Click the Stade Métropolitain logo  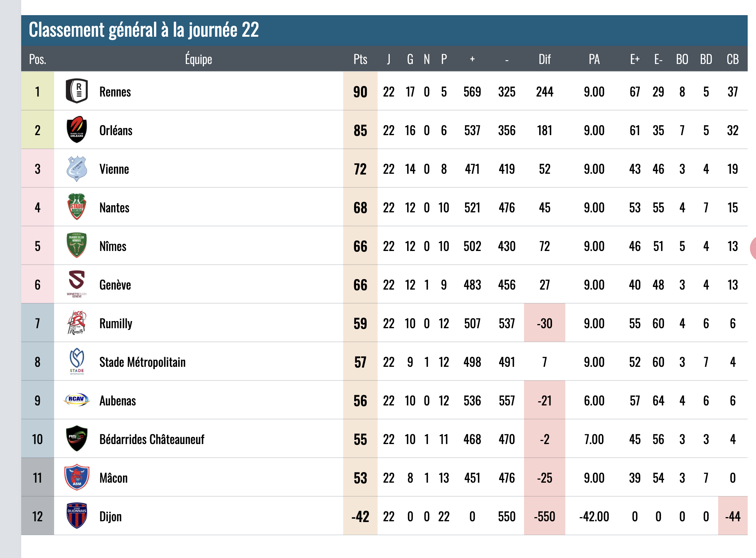tap(77, 362)
